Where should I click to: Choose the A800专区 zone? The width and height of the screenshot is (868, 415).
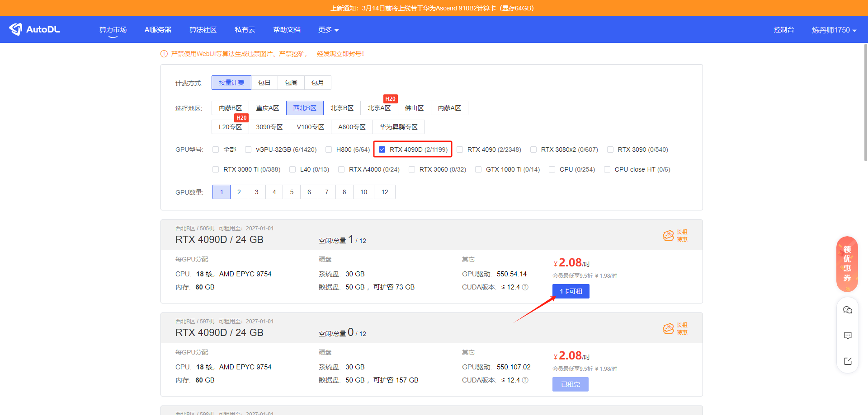(352, 127)
